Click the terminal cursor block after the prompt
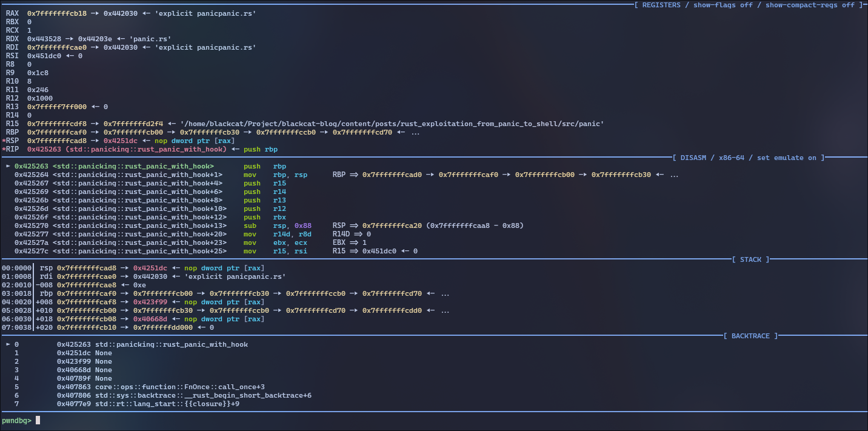Screen dimensions: 868x431 click(38, 420)
